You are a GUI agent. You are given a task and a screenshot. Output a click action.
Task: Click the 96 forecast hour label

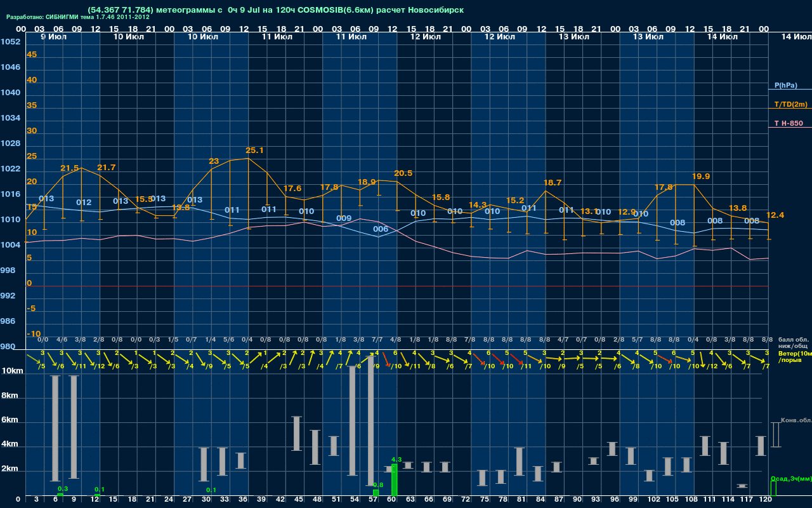coord(615,500)
